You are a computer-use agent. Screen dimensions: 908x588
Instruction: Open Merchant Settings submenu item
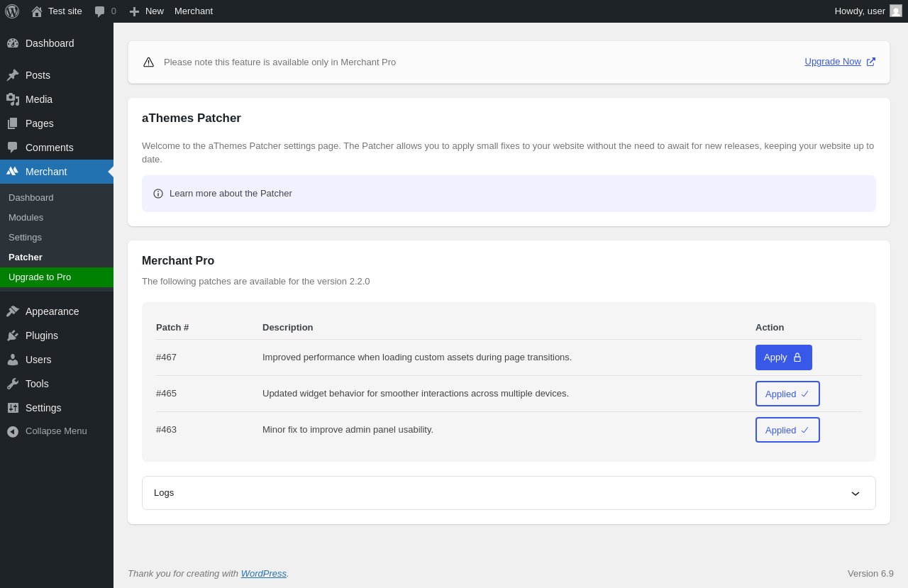pos(25,238)
